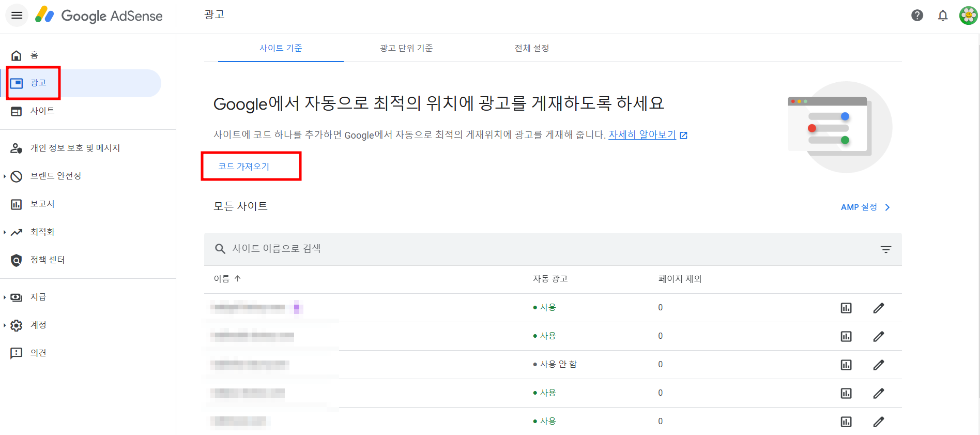Open the account avatar menu
980x435 pixels.
click(968, 16)
